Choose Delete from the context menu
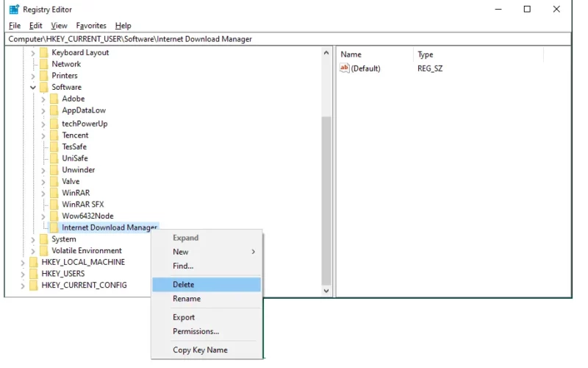Screen dimensions: 588x368 (x=207, y=285)
